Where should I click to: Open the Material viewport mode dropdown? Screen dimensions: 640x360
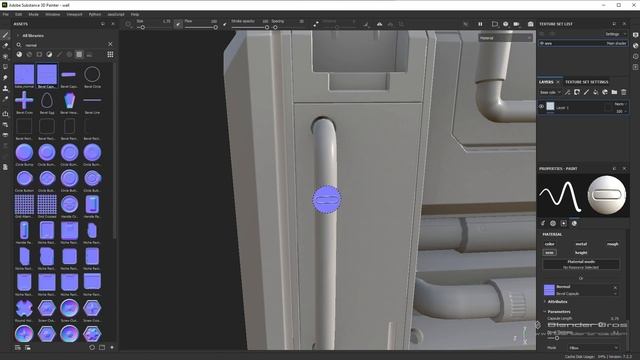(506, 38)
